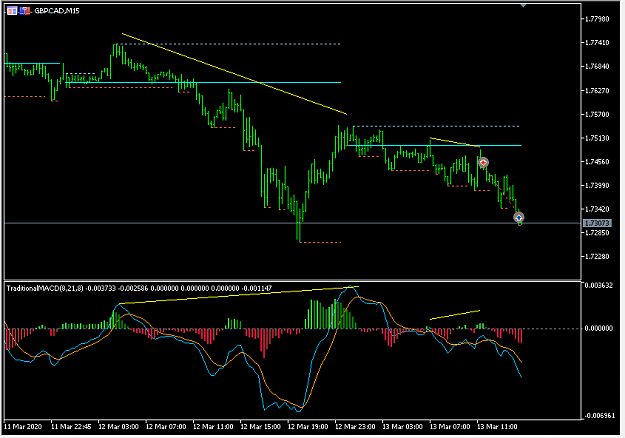Click price scale value 1.72280
This screenshot has height=438, width=625.
(x=597, y=256)
